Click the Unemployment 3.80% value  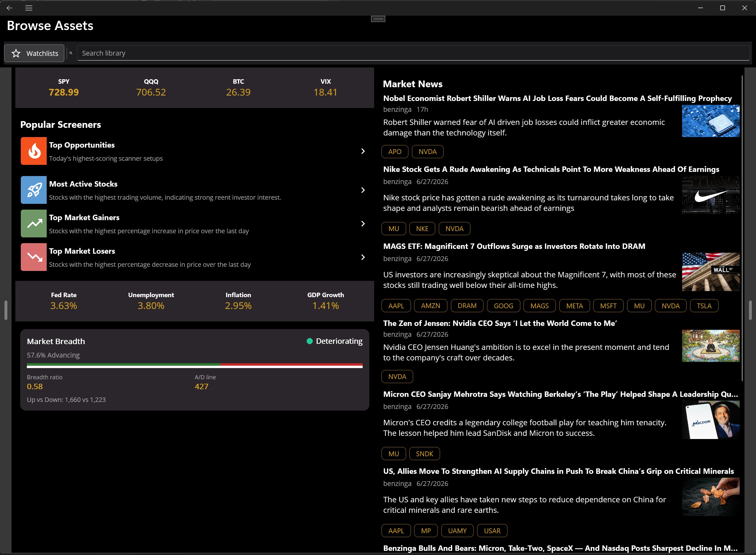click(151, 306)
